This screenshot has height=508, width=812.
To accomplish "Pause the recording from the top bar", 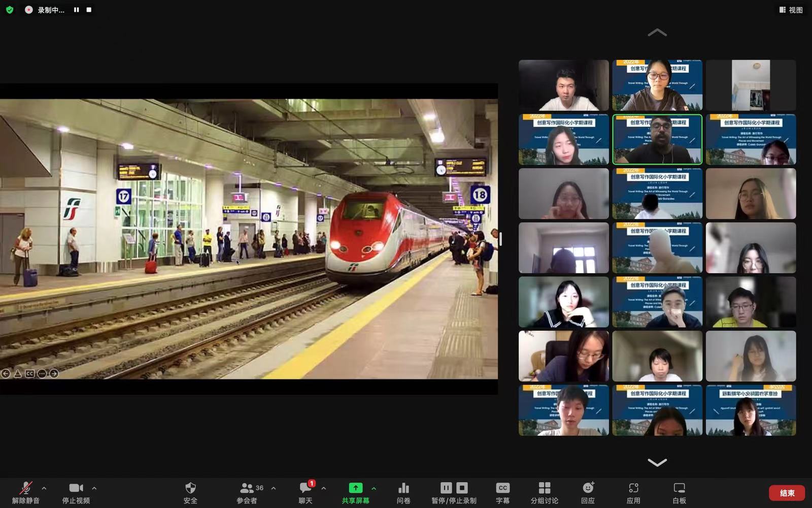I will [x=76, y=10].
